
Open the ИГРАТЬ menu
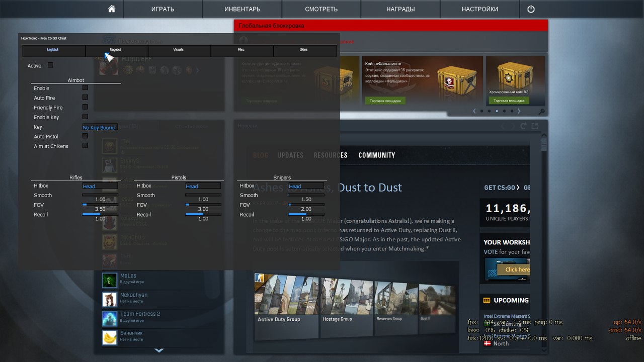coord(163,9)
